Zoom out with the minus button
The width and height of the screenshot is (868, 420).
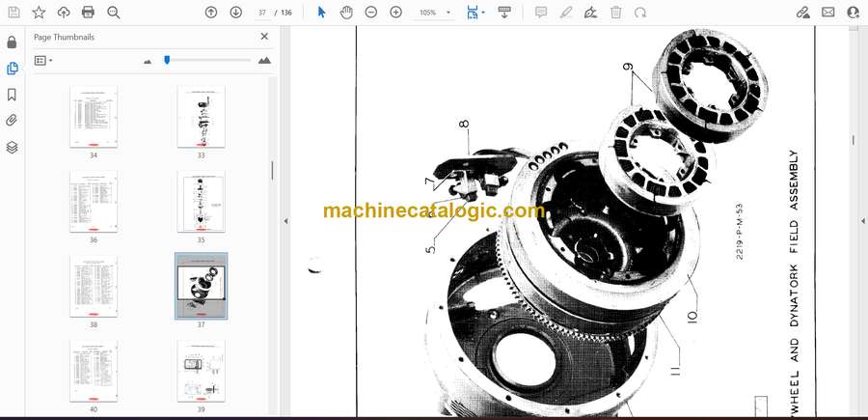tap(371, 13)
